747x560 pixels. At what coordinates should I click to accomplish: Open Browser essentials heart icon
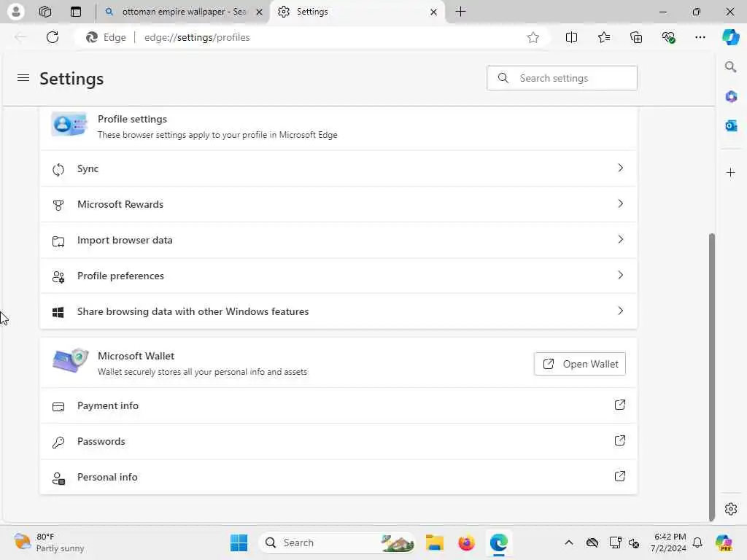coord(668,37)
